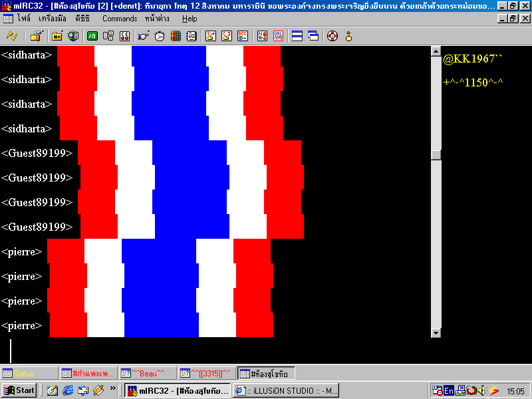Click the Windows Start button
532x399 pixels.
click(x=19, y=390)
